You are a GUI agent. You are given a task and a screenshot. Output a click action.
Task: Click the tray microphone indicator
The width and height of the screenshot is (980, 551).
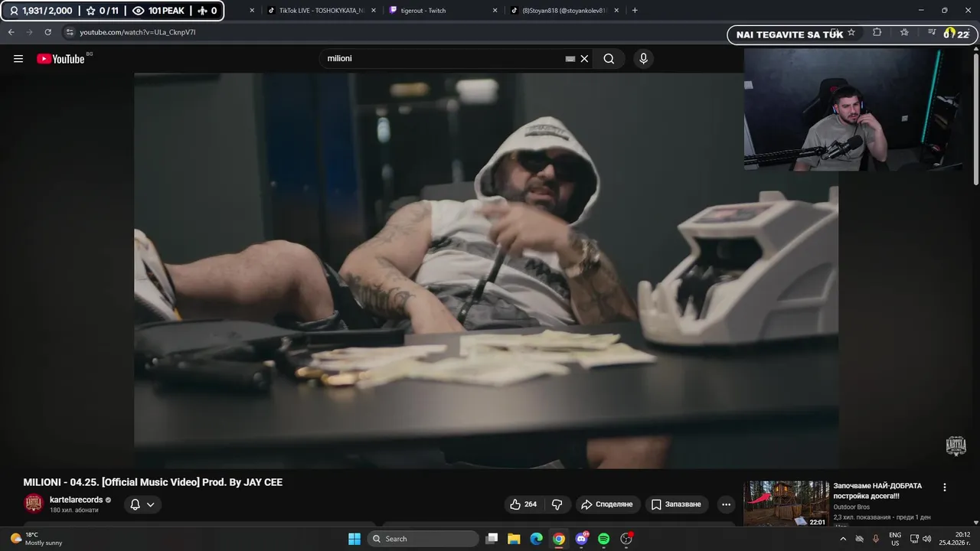876,539
